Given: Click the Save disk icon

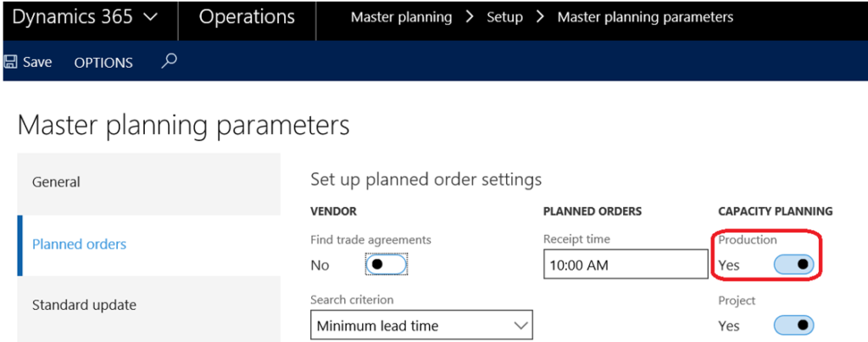Looking at the screenshot, I should pos(10,62).
